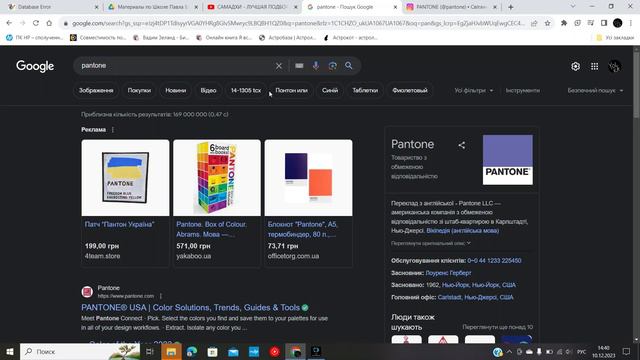Select the 14-1305 tcx filter chip
This screenshot has height=360, width=640.
[246, 90]
